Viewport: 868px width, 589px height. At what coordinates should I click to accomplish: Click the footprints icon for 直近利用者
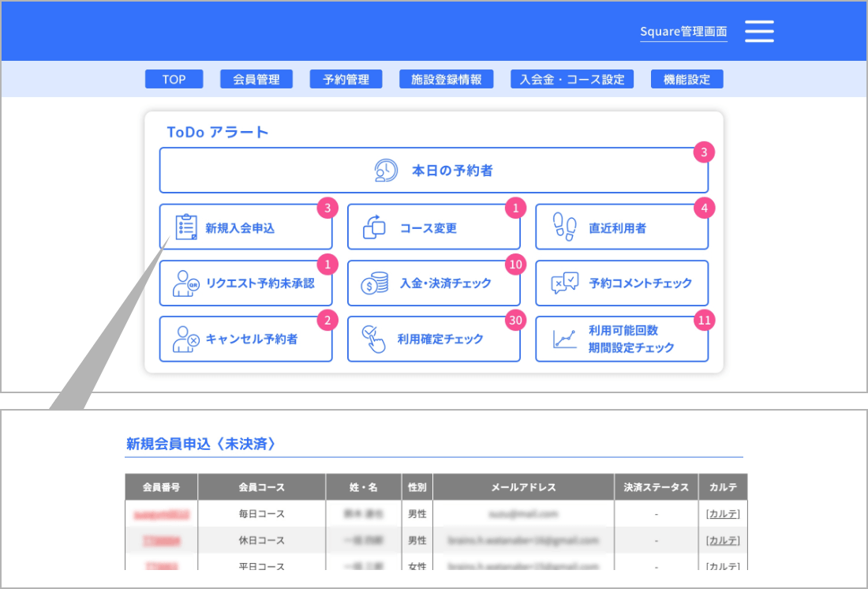tap(563, 227)
